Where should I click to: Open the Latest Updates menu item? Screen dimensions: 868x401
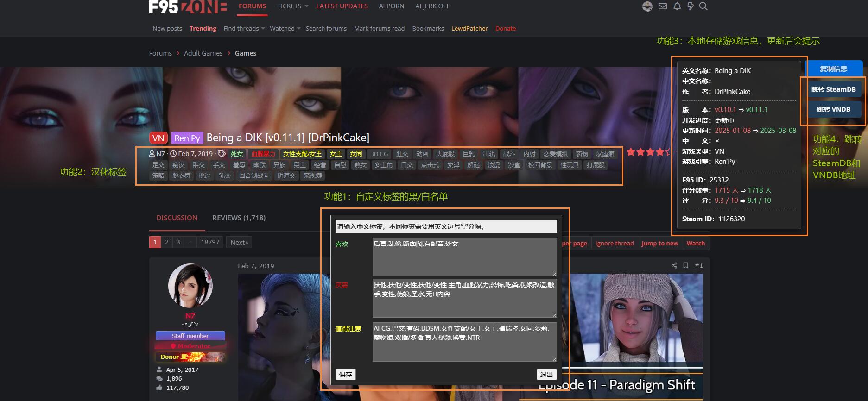[x=342, y=6]
